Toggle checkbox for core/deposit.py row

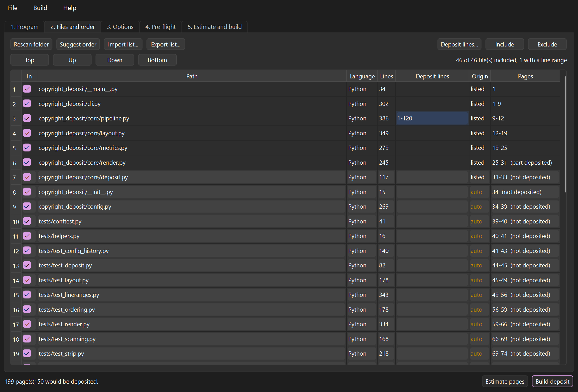coord(27,177)
